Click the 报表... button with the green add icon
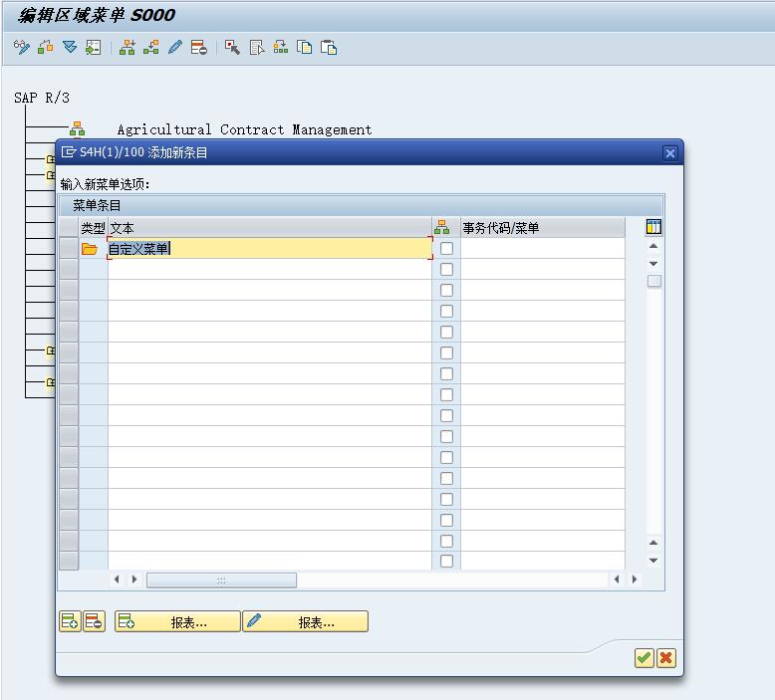This screenshot has height=700, width=775. point(177,621)
